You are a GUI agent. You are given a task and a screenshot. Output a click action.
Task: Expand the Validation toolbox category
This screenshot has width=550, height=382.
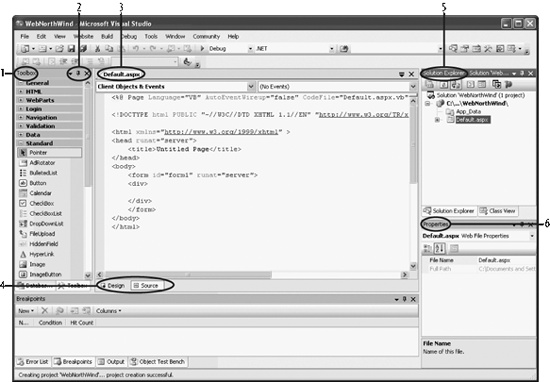pyautogui.click(x=21, y=126)
